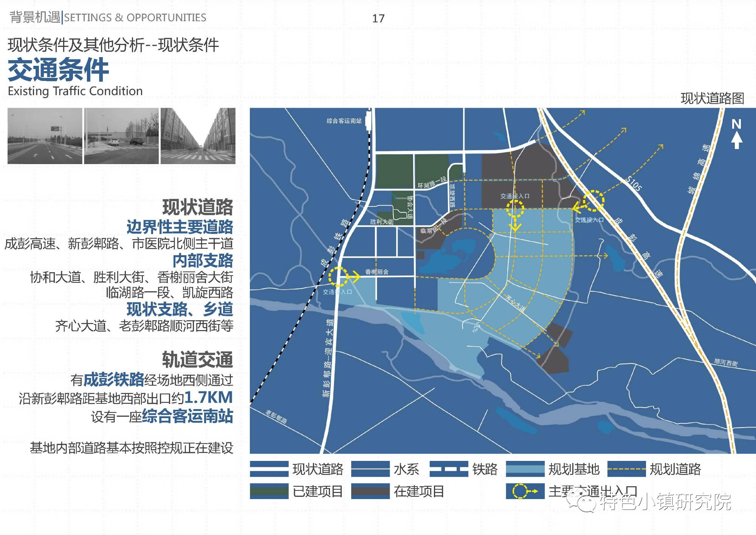Click the yellow entrance circle in the gray zone
This screenshot has height=535, width=756.
click(515, 209)
